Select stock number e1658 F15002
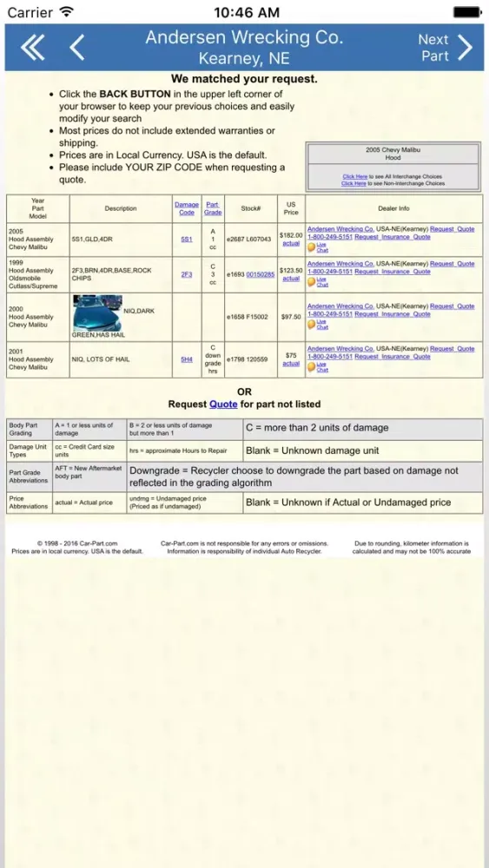Viewport: 489px width, 868px height. (247, 317)
